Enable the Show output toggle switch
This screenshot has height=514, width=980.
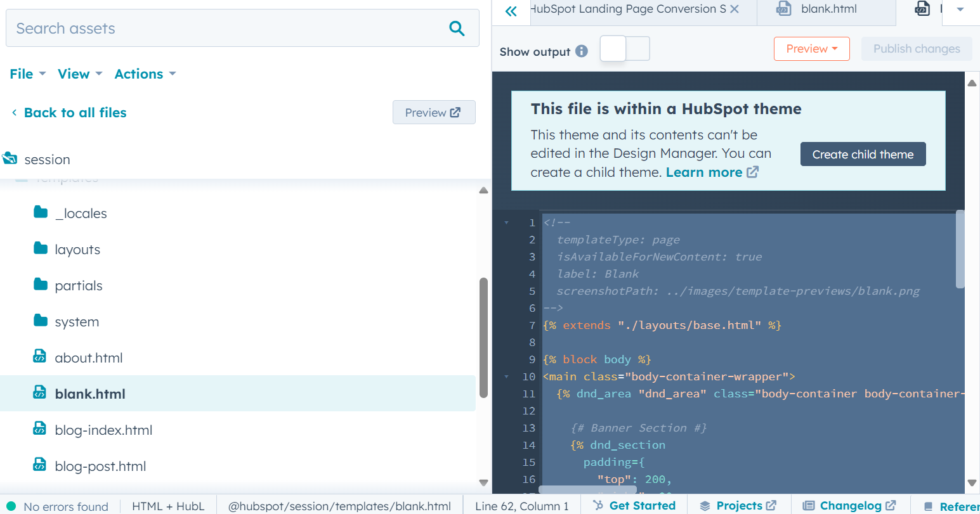625,48
